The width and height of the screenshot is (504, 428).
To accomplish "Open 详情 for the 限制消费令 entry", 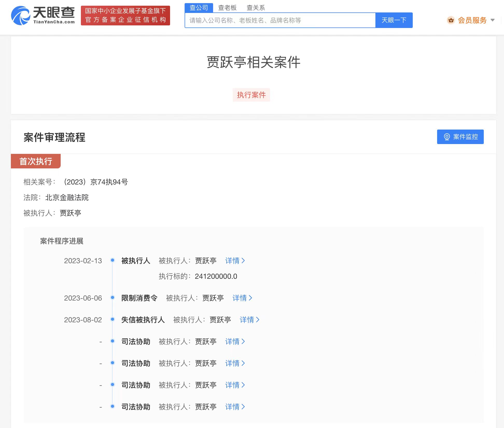I will [x=242, y=298].
